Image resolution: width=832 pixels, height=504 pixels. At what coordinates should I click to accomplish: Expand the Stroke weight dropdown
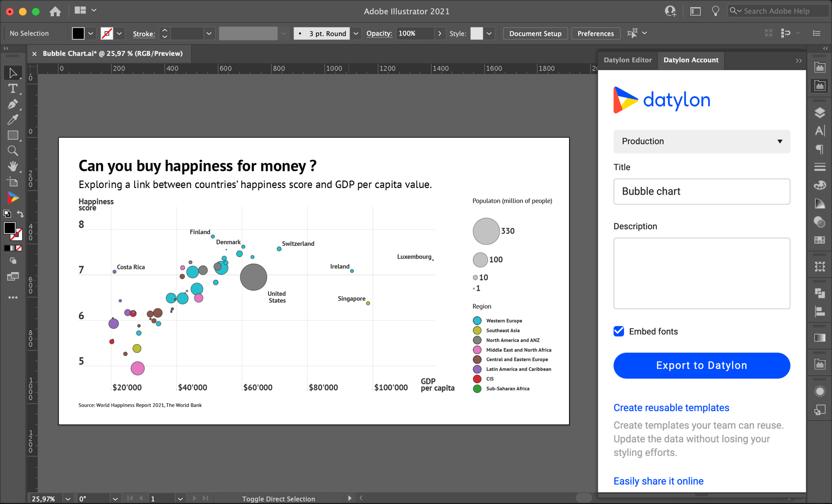(208, 33)
